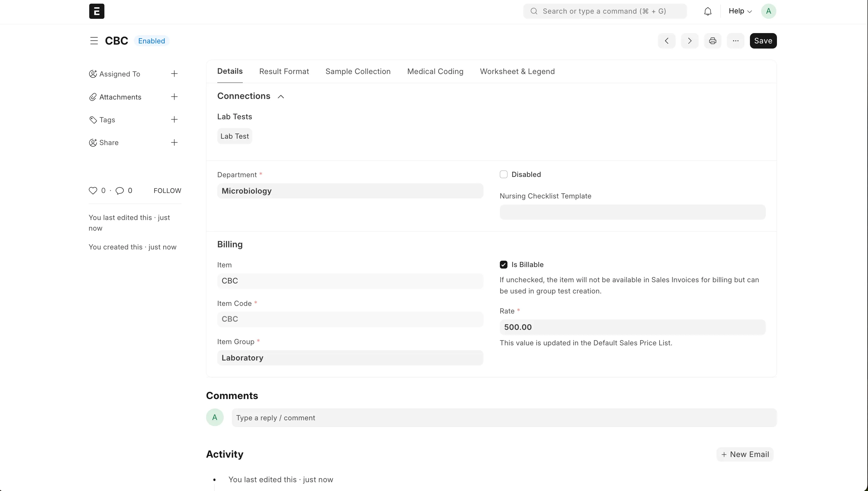Uncheck the Is Billable checkbox
Viewport: 868px width, 491px height.
504,264
